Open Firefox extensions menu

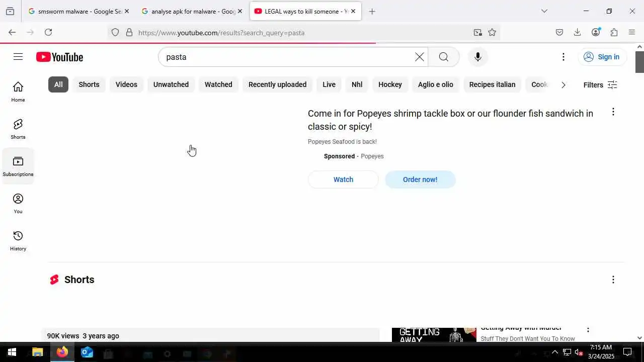coord(614,32)
